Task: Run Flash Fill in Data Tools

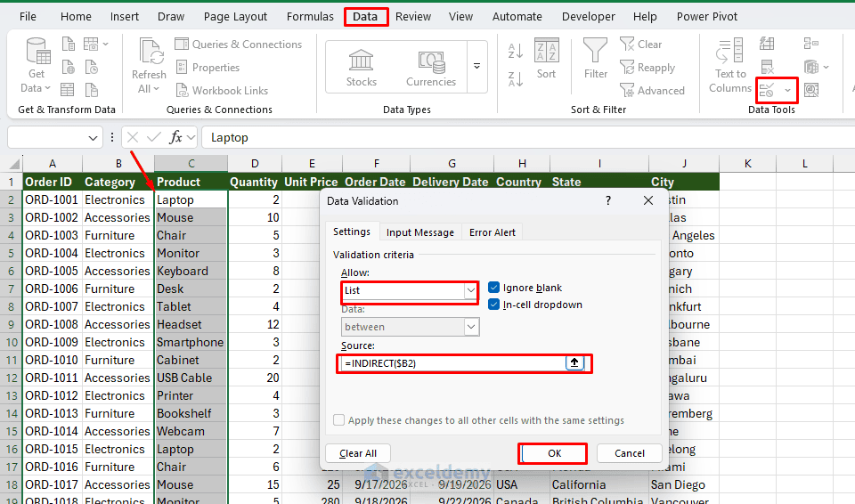Action: click(x=767, y=44)
